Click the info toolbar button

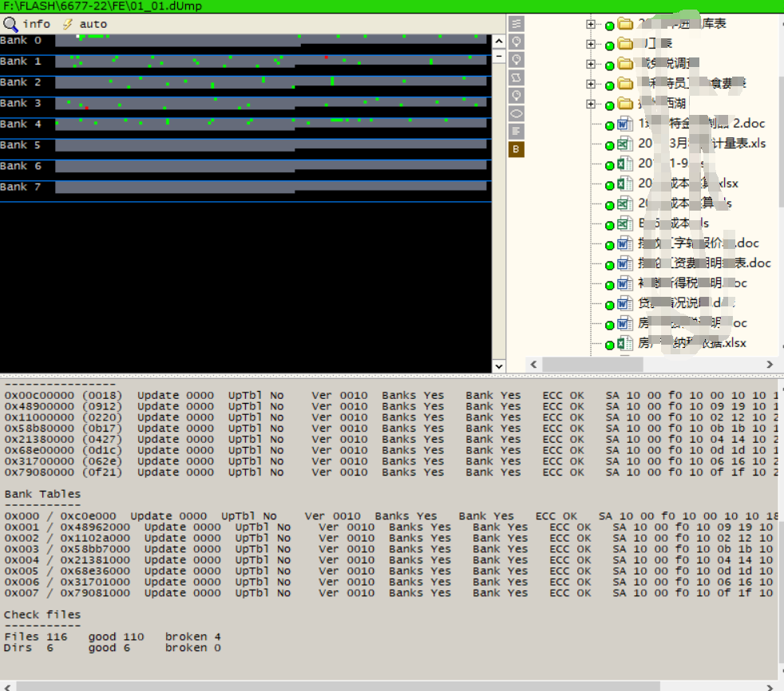pos(27,24)
